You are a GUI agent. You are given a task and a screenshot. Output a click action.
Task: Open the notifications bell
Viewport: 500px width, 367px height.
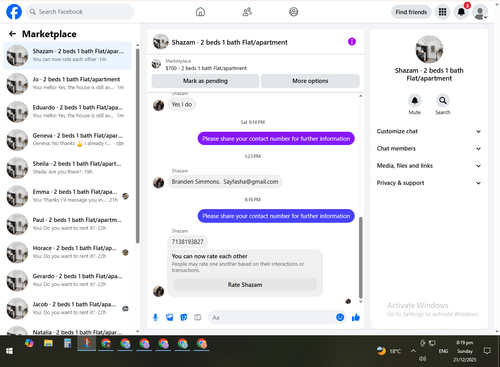(461, 12)
